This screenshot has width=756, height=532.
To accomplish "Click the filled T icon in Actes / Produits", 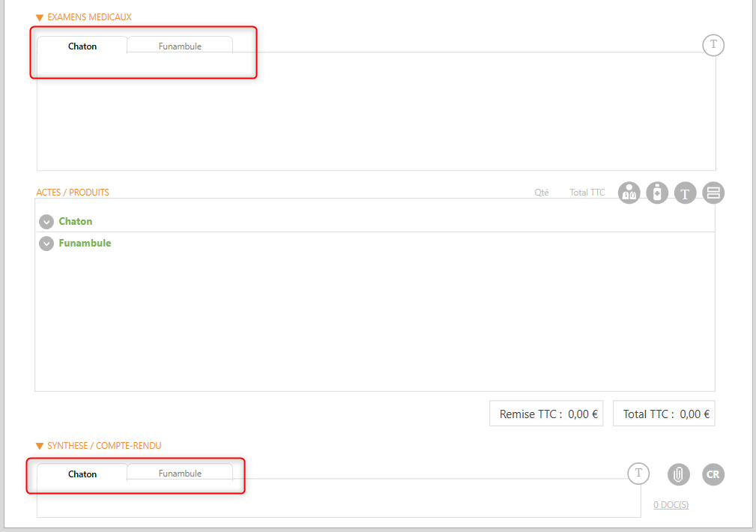I will pos(685,193).
